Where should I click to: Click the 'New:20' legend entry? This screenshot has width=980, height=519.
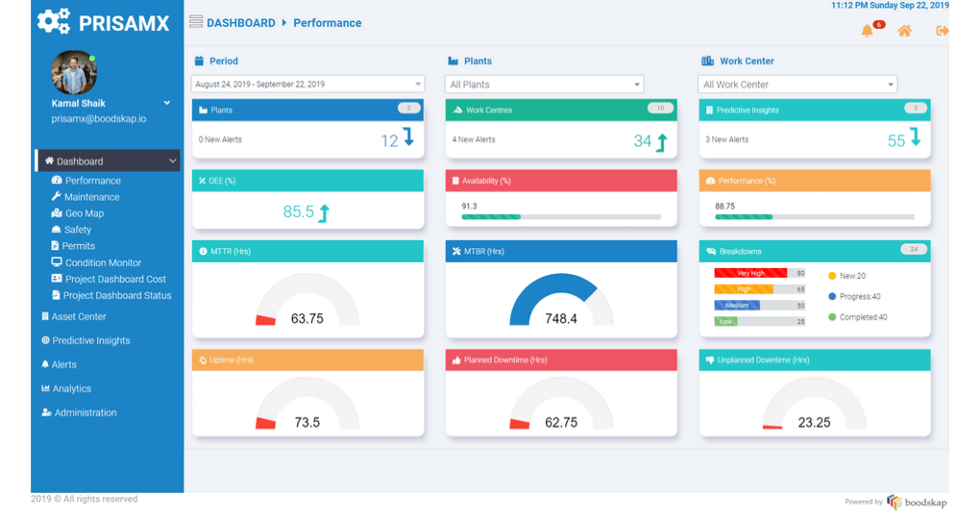(x=846, y=276)
